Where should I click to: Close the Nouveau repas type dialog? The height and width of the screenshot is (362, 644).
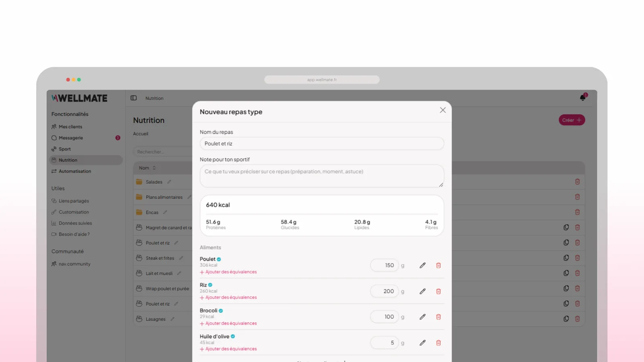pyautogui.click(x=443, y=110)
